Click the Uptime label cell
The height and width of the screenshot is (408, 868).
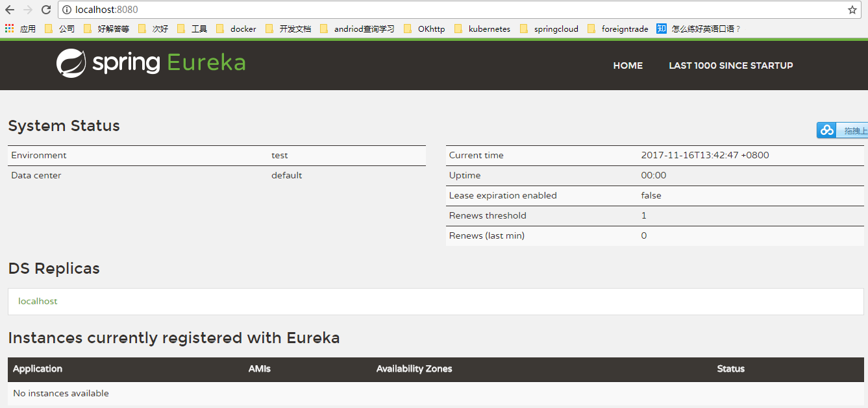tap(465, 175)
